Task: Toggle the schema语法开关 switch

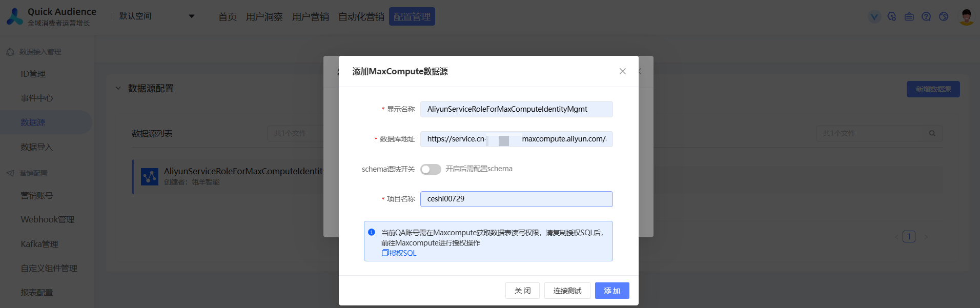Action: tap(431, 169)
